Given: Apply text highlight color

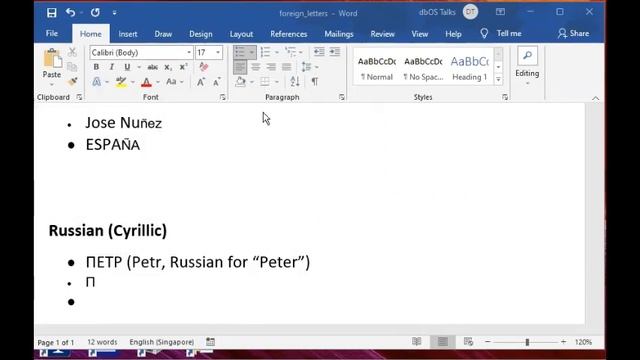Looking at the screenshot, I should point(121,82).
